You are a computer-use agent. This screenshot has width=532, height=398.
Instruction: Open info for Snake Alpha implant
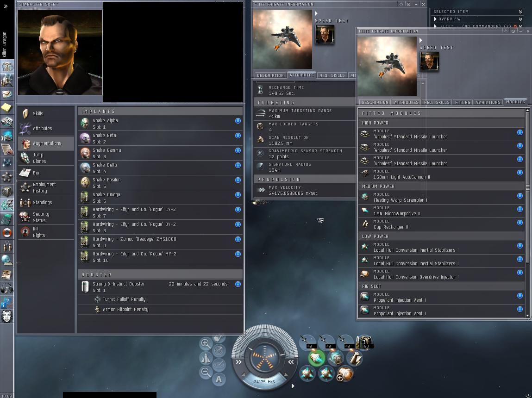tap(238, 121)
